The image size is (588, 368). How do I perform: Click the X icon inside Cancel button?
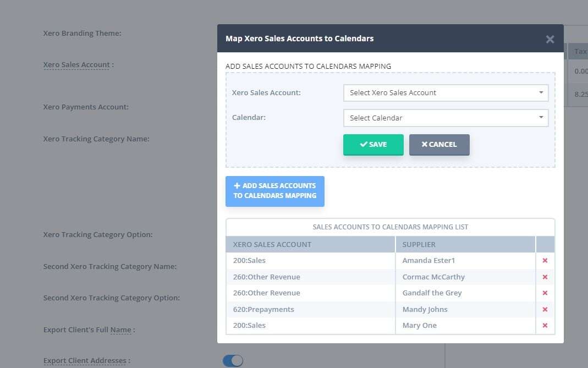(424, 144)
